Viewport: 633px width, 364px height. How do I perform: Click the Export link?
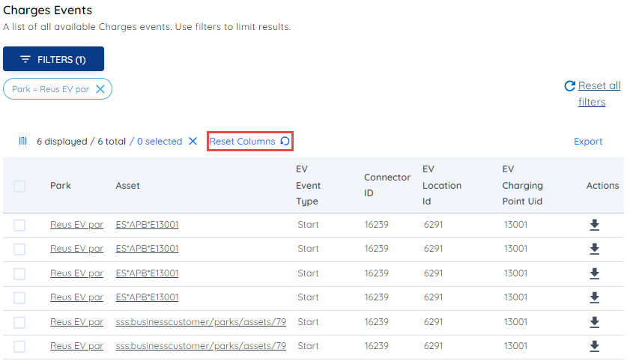[x=588, y=142]
